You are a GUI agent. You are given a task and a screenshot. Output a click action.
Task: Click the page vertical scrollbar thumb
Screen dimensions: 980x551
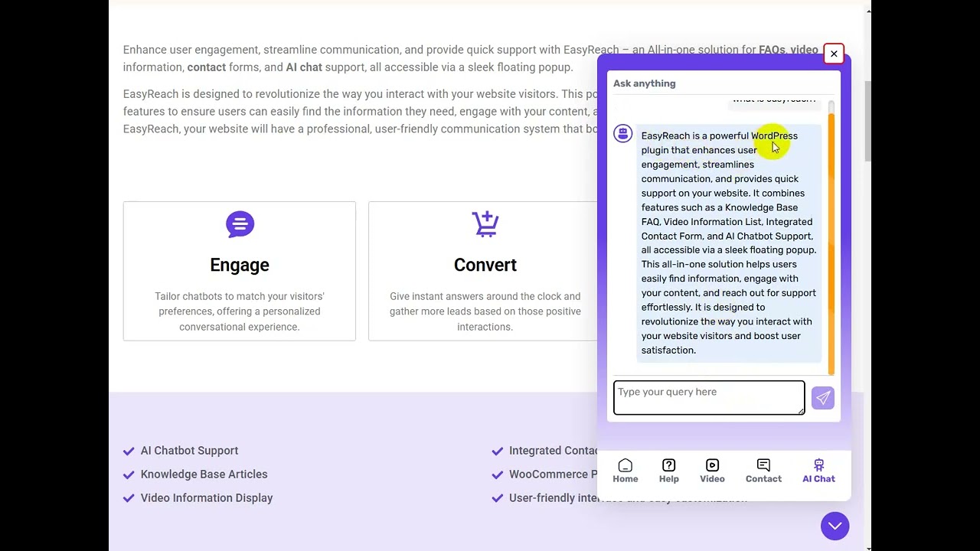click(x=867, y=121)
